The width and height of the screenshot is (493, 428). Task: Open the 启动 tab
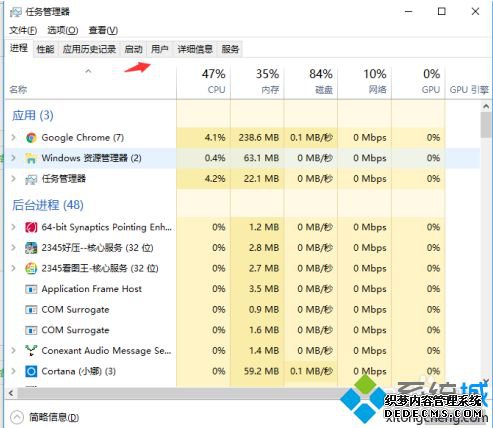(x=133, y=49)
